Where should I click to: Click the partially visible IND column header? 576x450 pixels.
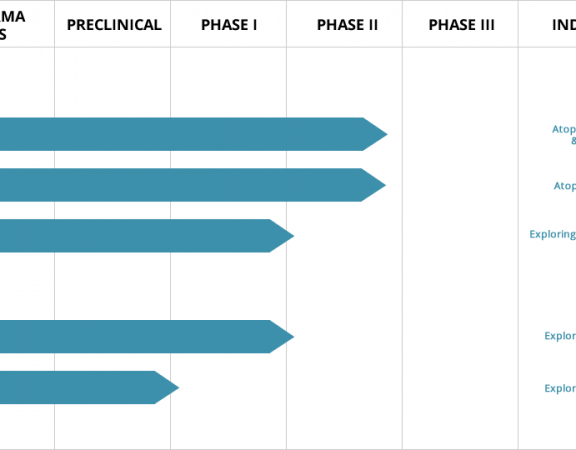click(564, 25)
